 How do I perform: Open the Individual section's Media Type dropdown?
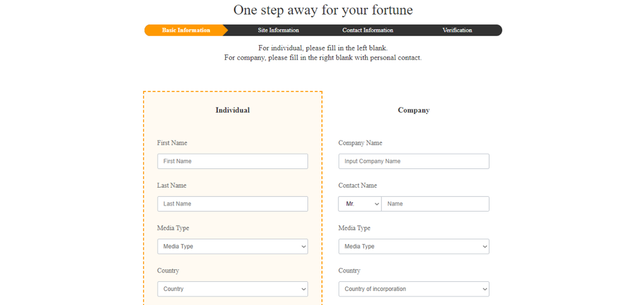pyautogui.click(x=233, y=247)
